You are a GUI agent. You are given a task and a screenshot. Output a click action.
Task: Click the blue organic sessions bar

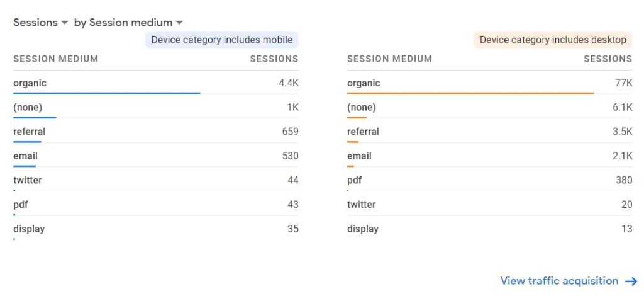click(x=107, y=93)
